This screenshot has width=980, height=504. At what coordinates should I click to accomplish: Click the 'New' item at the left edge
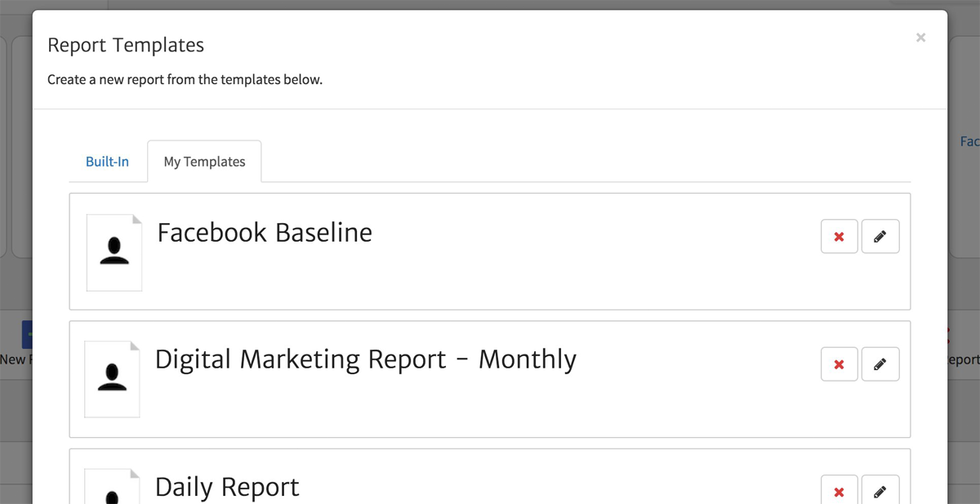click(15, 359)
